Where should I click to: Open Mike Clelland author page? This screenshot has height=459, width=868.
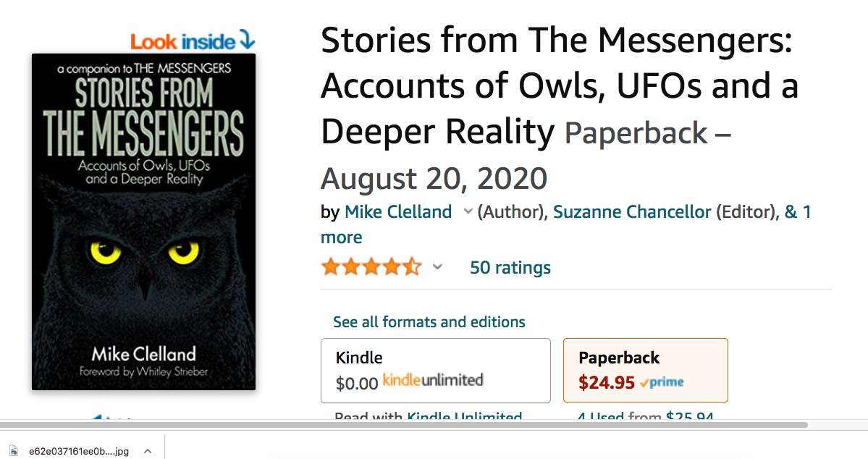click(x=398, y=211)
